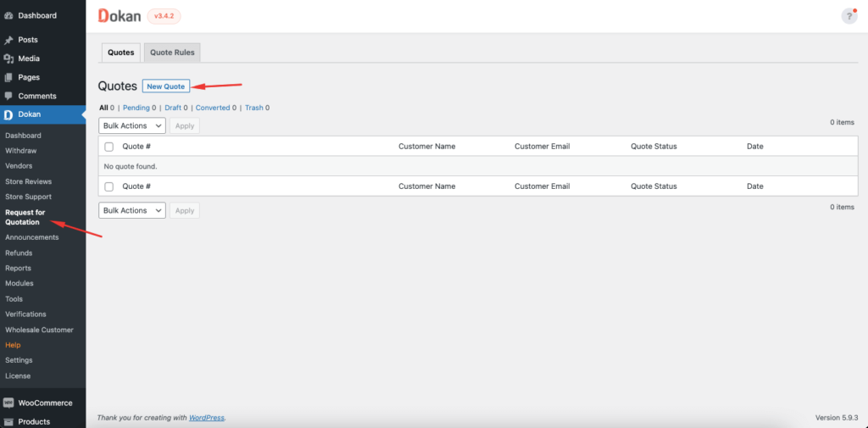The image size is (868, 428).
Task: Open the License submenu item
Action: pyautogui.click(x=18, y=375)
